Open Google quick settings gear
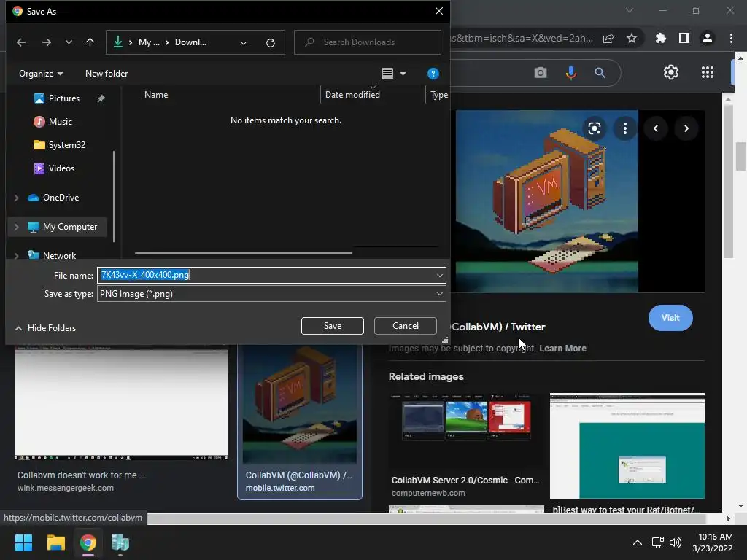This screenshot has width=747, height=560. pos(671,72)
